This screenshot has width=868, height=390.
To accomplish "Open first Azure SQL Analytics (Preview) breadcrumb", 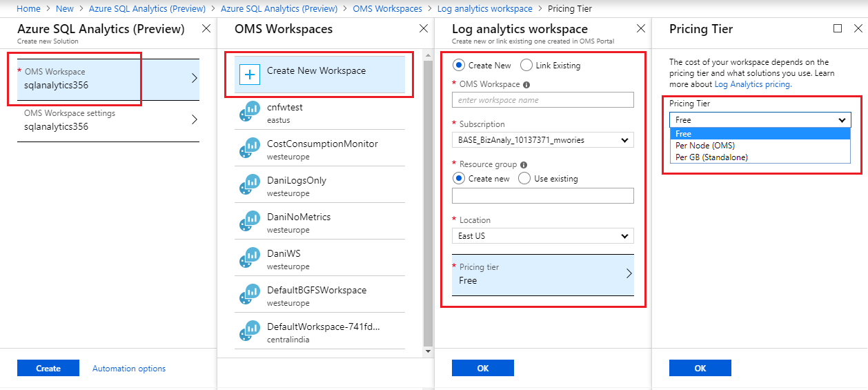I will tap(147, 9).
